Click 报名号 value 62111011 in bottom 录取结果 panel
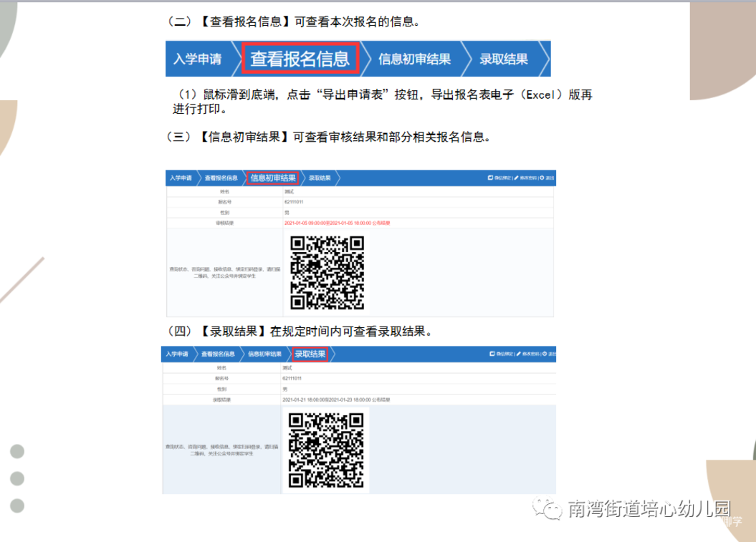 (292, 378)
